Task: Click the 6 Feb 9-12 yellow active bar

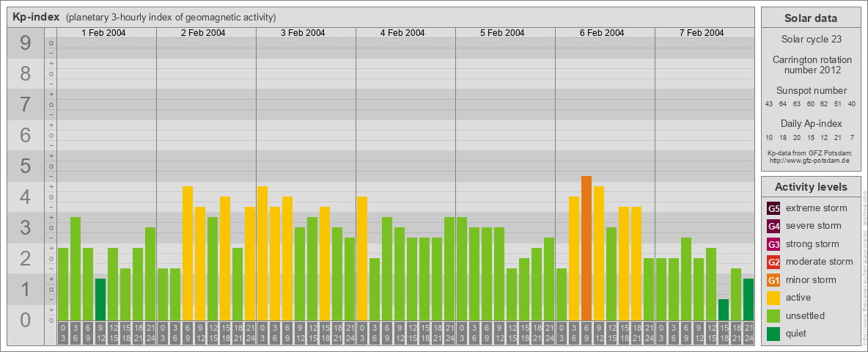Action: (x=599, y=254)
